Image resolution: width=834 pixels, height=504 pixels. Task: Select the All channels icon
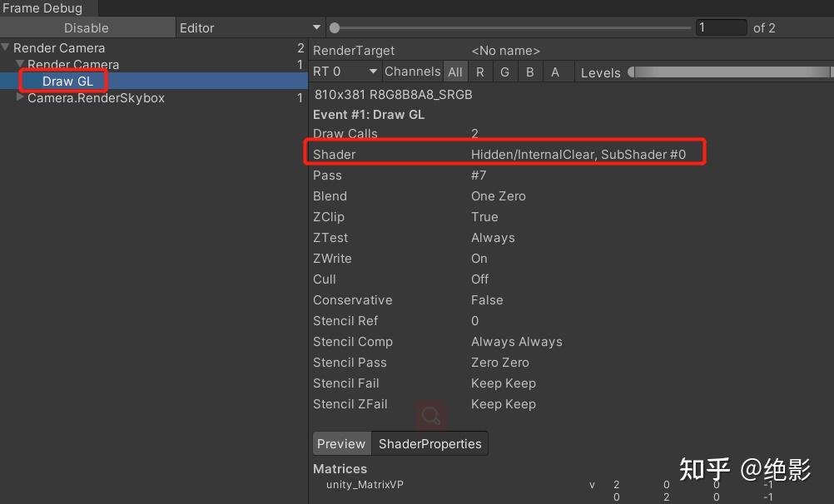[455, 72]
